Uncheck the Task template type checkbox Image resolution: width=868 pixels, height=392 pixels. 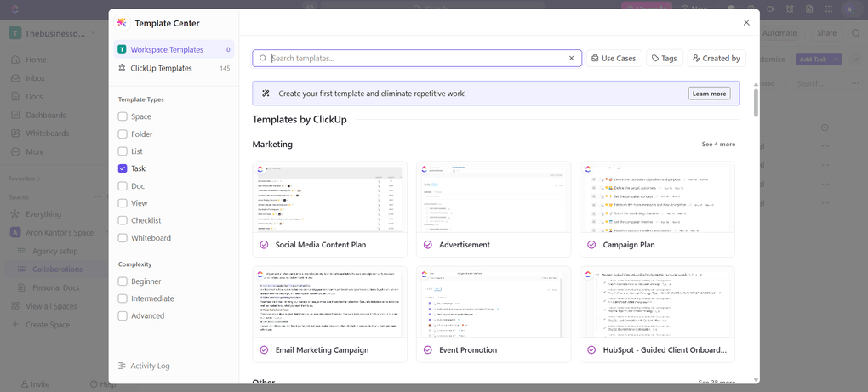[123, 168]
